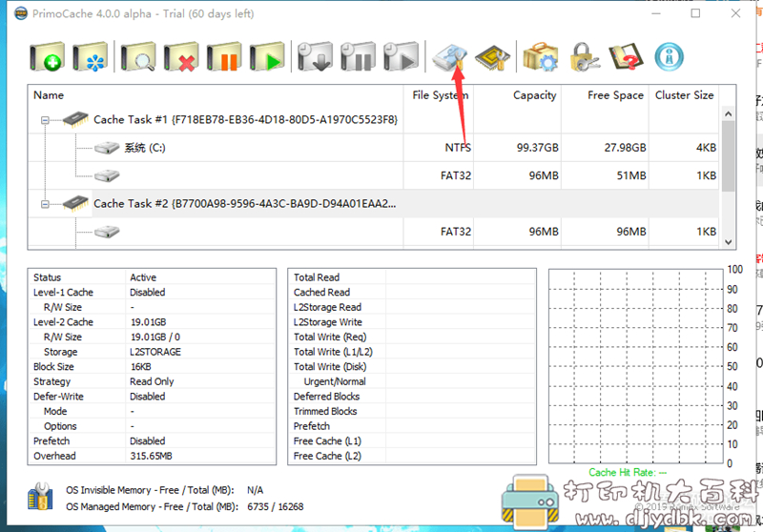
Task: Click the Free Cache (L1) statistics row
Action: 412,441
